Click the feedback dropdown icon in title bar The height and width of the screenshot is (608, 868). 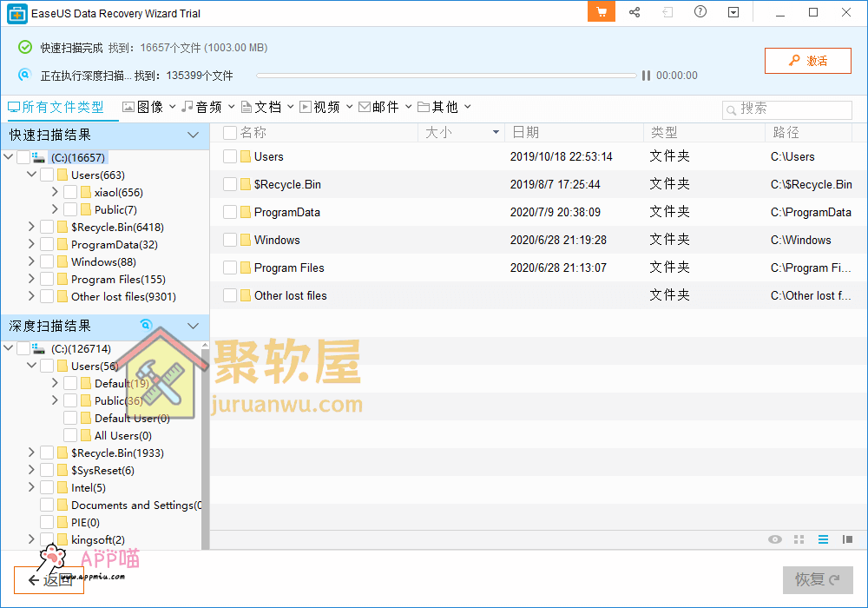[x=733, y=12]
